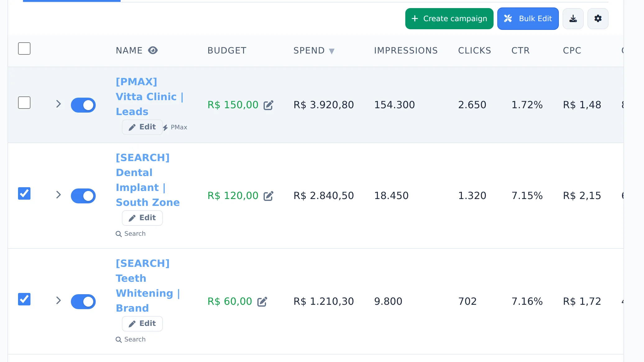Screen dimensions: 644x362
Task: Click Edit under Dental Implant South Zone
Action: click(x=142, y=218)
